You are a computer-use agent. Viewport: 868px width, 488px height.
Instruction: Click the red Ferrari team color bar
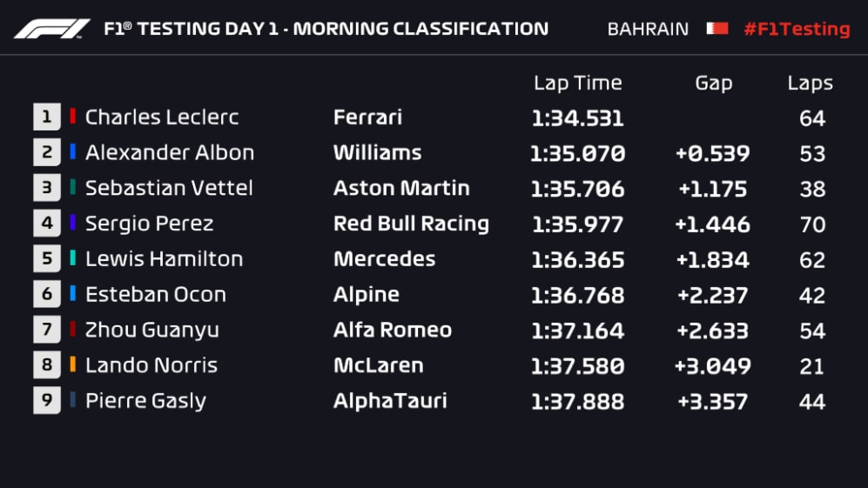point(73,117)
